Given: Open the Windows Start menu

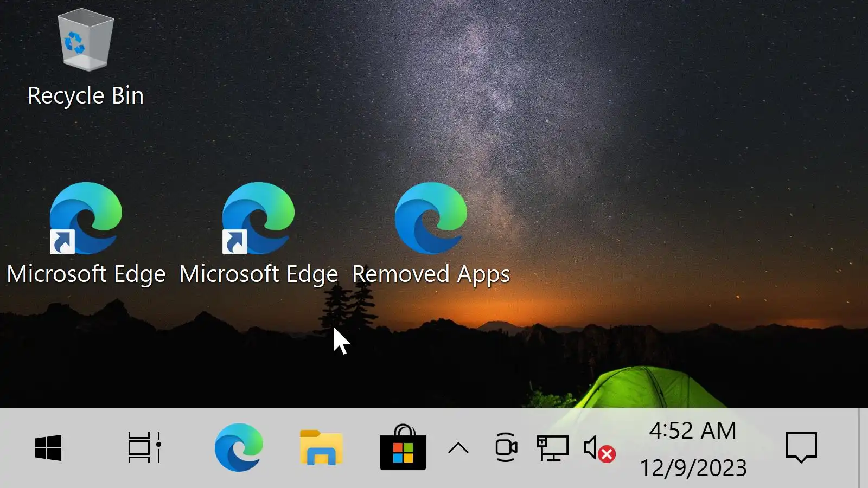Looking at the screenshot, I should [48, 448].
